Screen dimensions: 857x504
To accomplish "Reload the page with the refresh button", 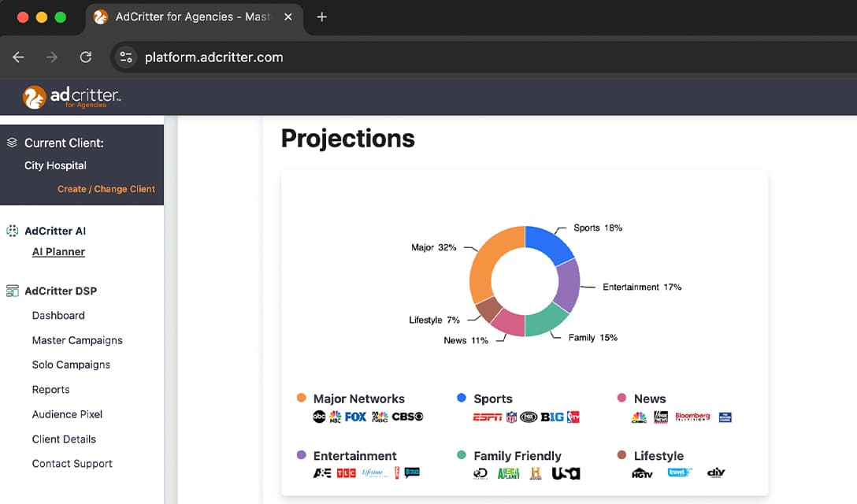I will pyautogui.click(x=86, y=57).
